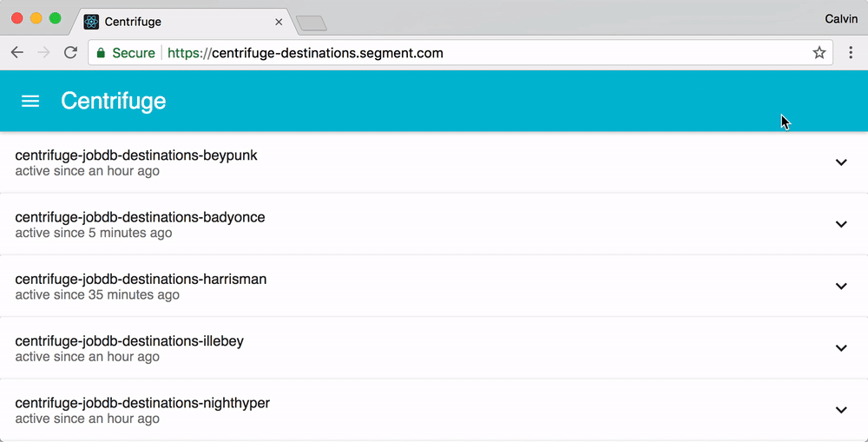Click the green Secure lock icon
The height and width of the screenshot is (442, 868).
[x=101, y=53]
